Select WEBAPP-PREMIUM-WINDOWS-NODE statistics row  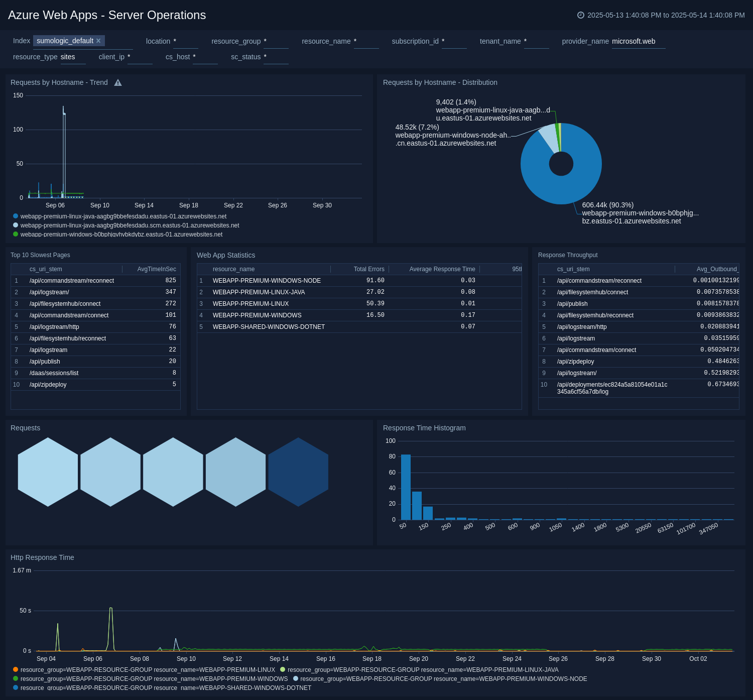[x=359, y=281]
